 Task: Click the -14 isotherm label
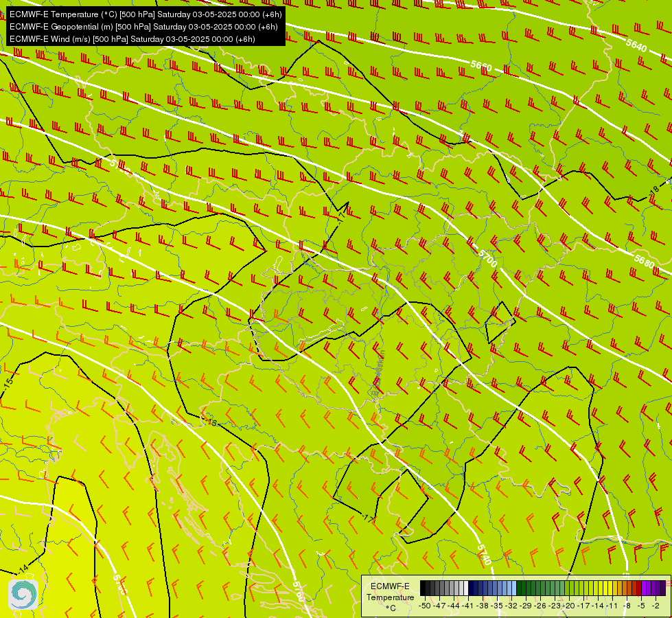point(23,570)
